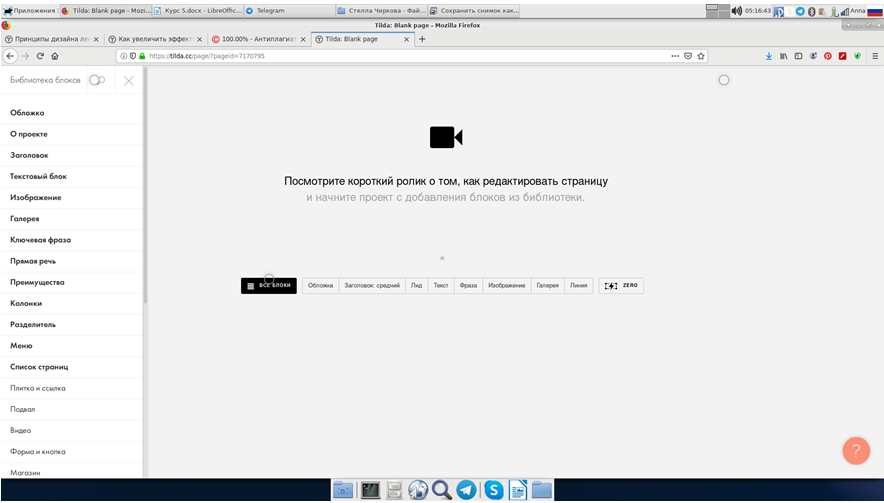Add the Заголовок: средний quick block
The height and width of the screenshot is (503, 884).
pyautogui.click(x=371, y=286)
